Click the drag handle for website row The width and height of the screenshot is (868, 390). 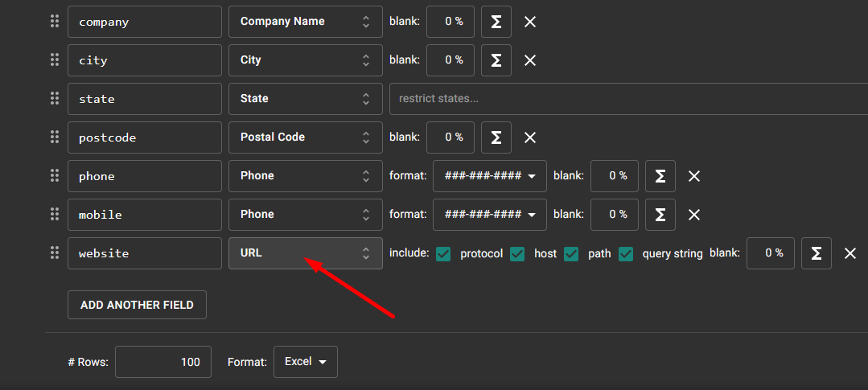pyautogui.click(x=54, y=252)
